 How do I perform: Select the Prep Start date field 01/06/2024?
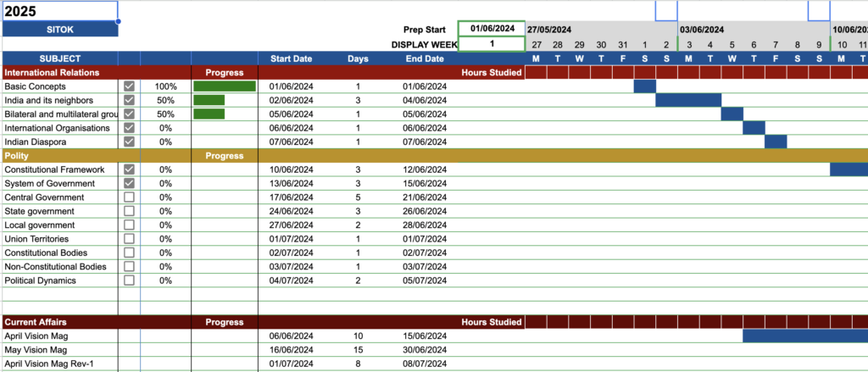[492, 29]
